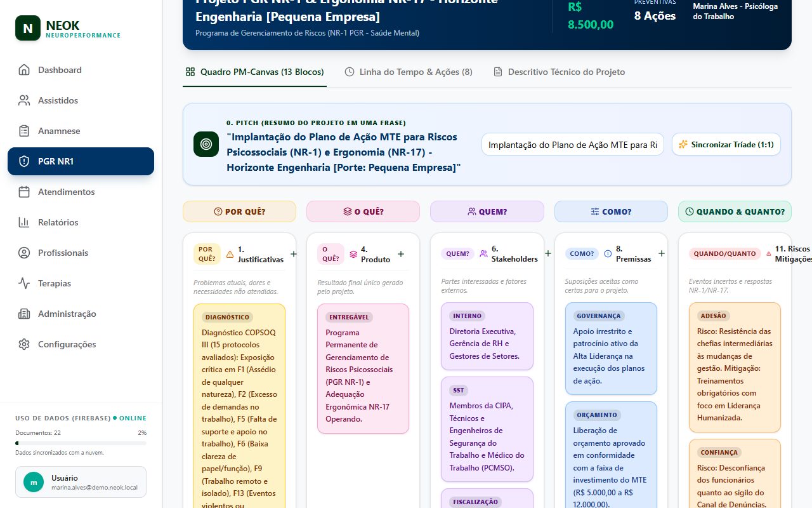The image size is (812, 508).
Task: Open the CONFIANÇA risk card
Action: [735, 474]
